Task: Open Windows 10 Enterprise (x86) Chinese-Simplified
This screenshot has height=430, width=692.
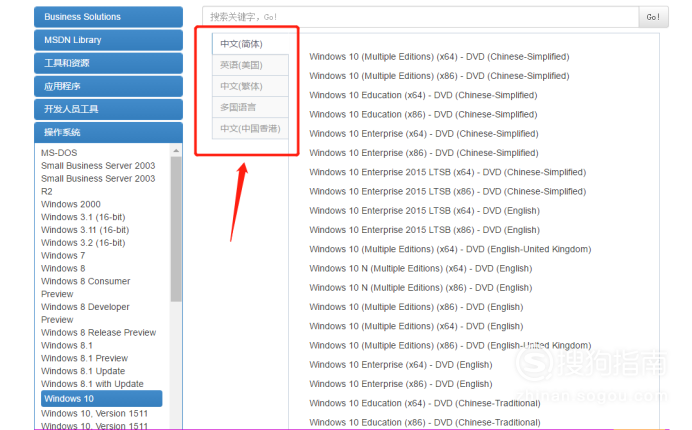Action: [x=424, y=153]
